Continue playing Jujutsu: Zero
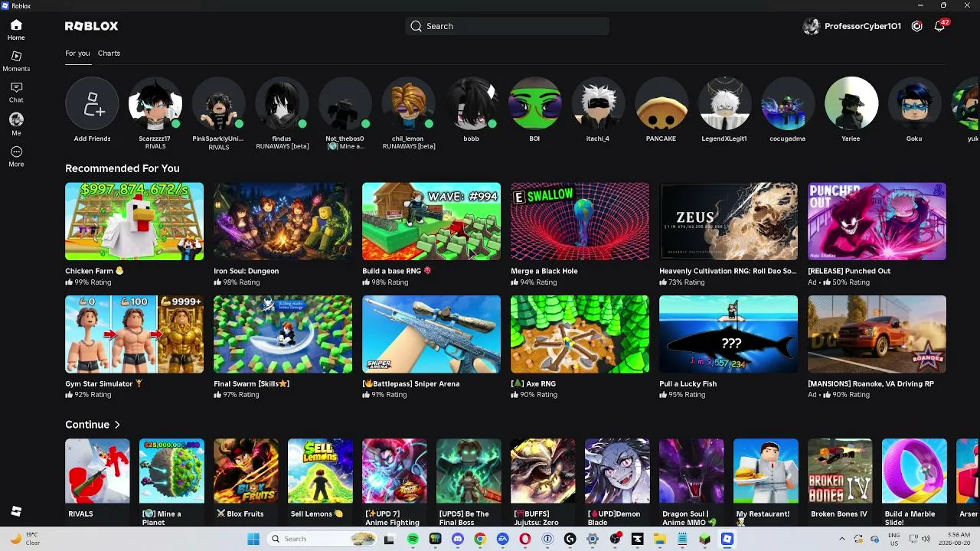Viewport: 980px width, 551px height. point(543,471)
